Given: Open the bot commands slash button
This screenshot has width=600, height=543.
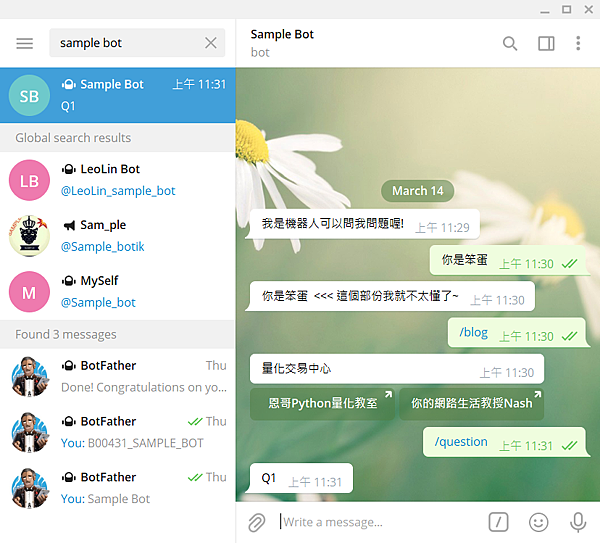Looking at the screenshot, I should (x=498, y=522).
